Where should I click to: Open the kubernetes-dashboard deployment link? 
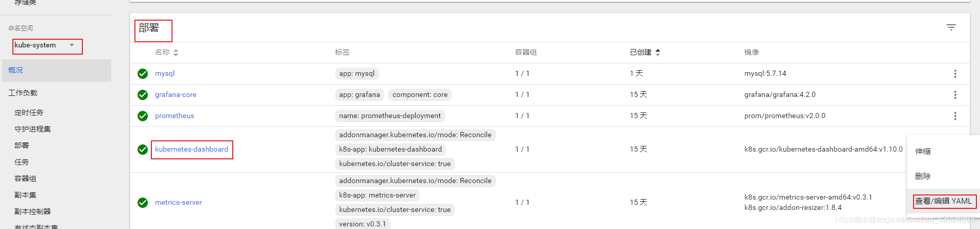click(x=192, y=149)
